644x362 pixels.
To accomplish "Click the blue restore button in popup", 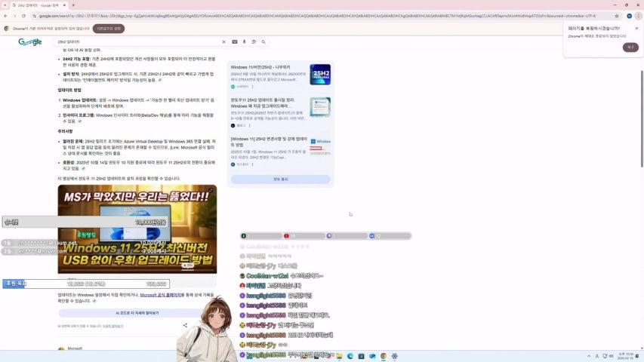I will pyautogui.click(x=630, y=47).
